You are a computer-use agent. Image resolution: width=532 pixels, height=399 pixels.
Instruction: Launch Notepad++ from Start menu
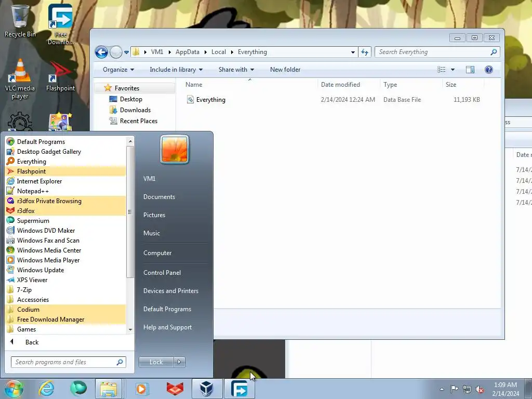coord(66,191)
